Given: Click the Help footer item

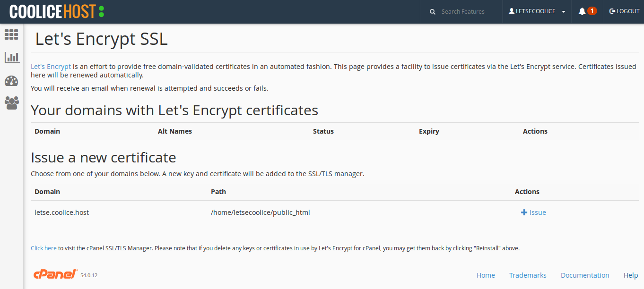Looking at the screenshot, I should (x=631, y=275).
